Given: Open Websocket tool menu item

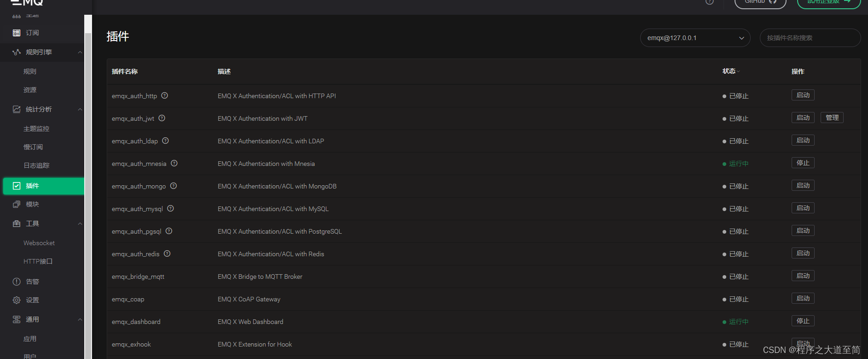Looking at the screenshot, I should coord(39,243).
